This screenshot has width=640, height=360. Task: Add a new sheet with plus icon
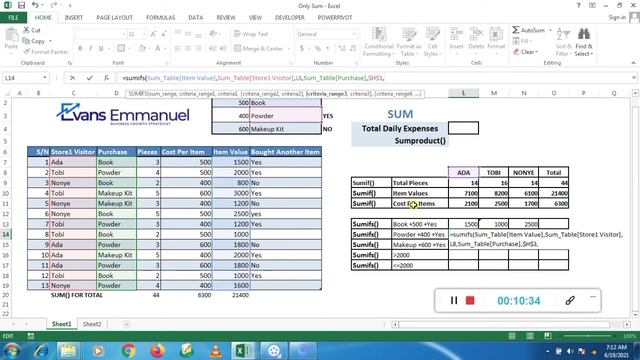click(127, 324)
